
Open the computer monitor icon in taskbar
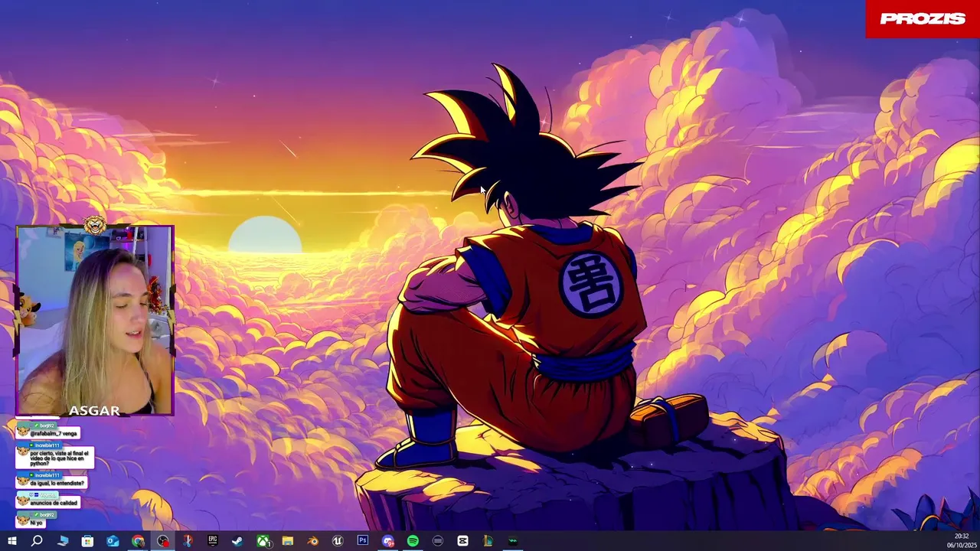tap(63, 541)
